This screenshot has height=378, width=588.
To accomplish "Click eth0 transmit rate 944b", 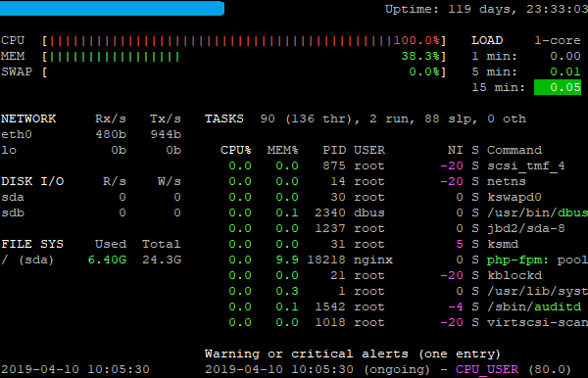I will (x=166, y=134).
